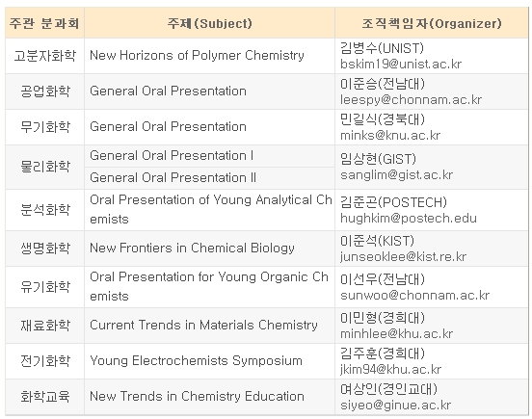Screen dimensions: 532x419
Task: Click email junseoklee@kist.re.kr
Action: (x=404, y=256)
